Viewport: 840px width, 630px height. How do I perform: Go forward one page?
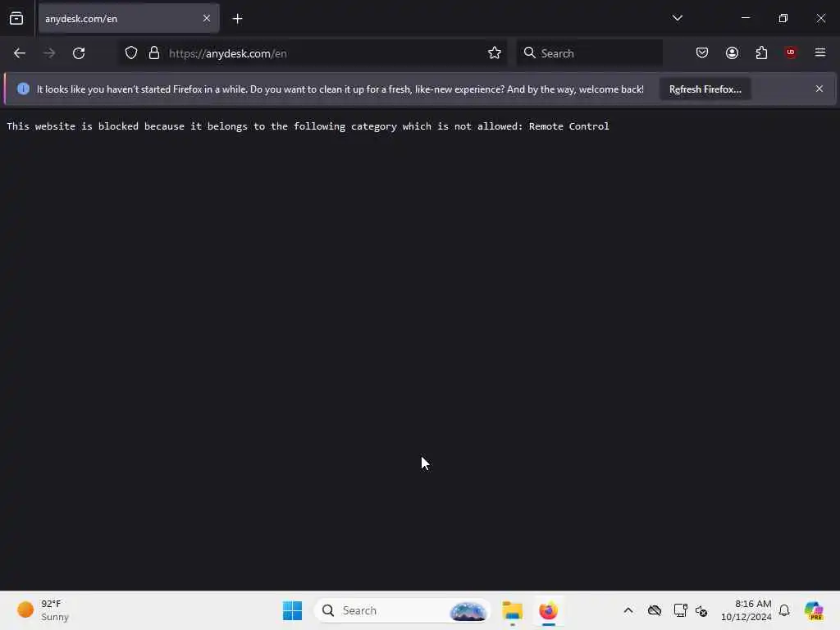click(x=49, y=53)
